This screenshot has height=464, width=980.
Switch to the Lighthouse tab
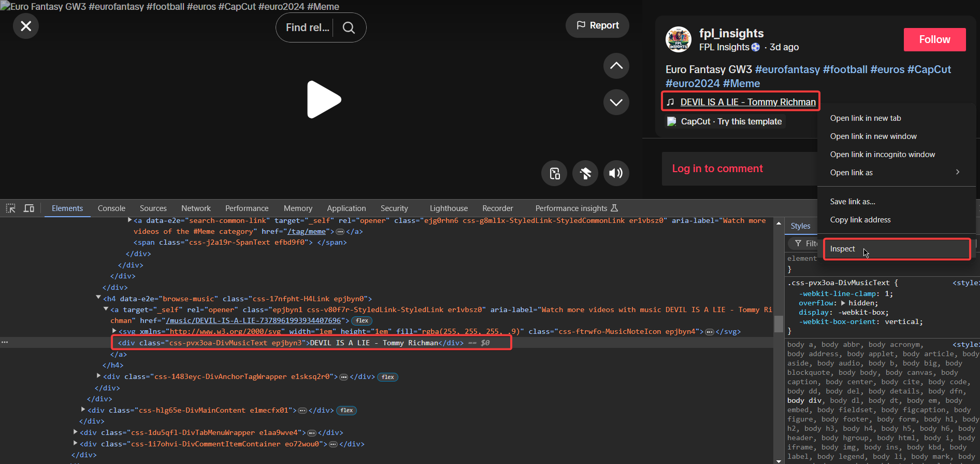pos(449,208)
